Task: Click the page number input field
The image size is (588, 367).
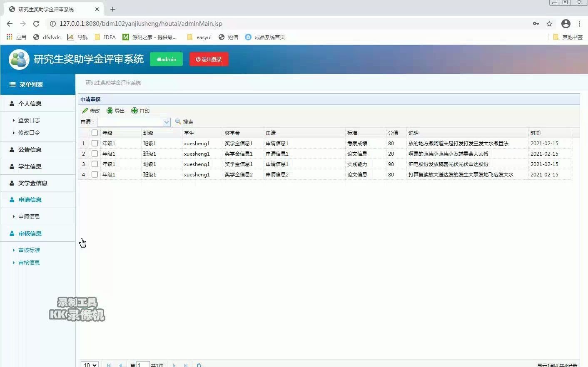Action: [143, 365]
